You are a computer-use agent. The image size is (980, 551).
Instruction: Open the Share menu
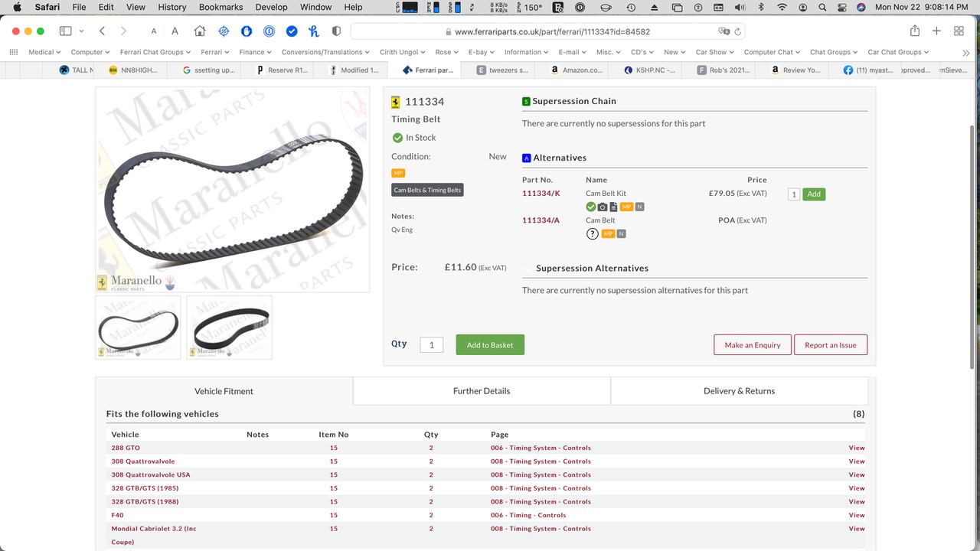click(915, 31)
